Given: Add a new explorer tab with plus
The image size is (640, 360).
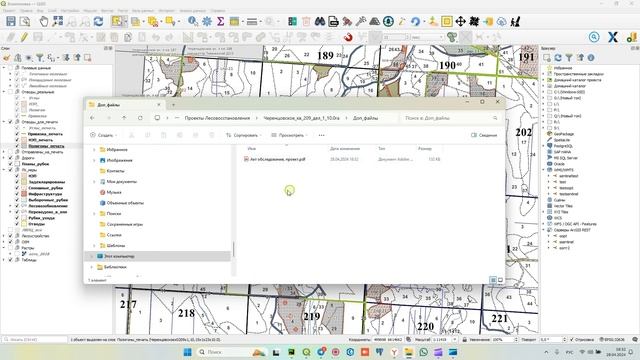Looking at the screenshot, I should click(x=173, y=105).
